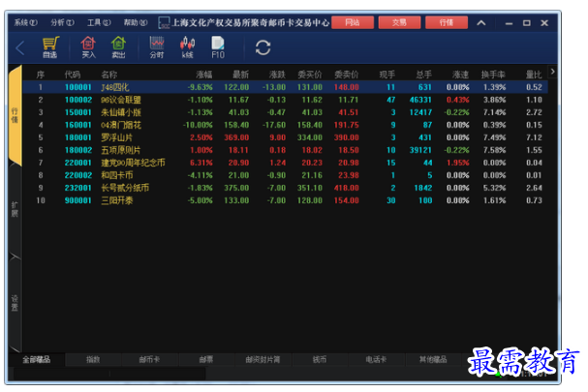
Task: Click the bottom status bar input field
Action: click(x=109, y=374)
